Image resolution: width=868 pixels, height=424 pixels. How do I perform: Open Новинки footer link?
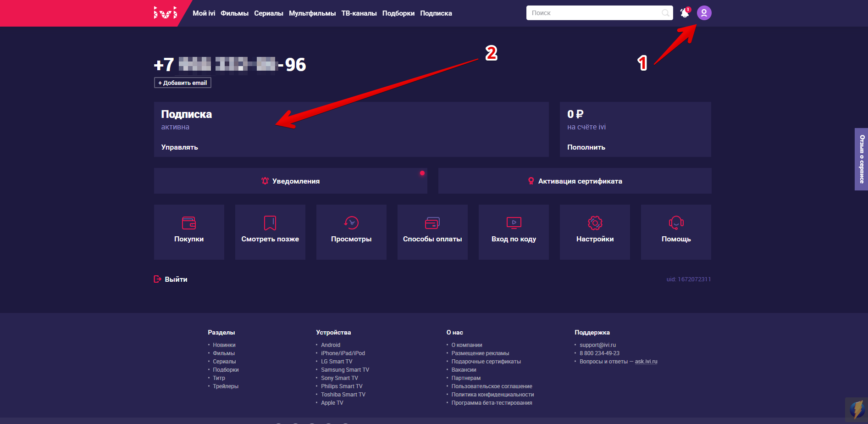224,345
